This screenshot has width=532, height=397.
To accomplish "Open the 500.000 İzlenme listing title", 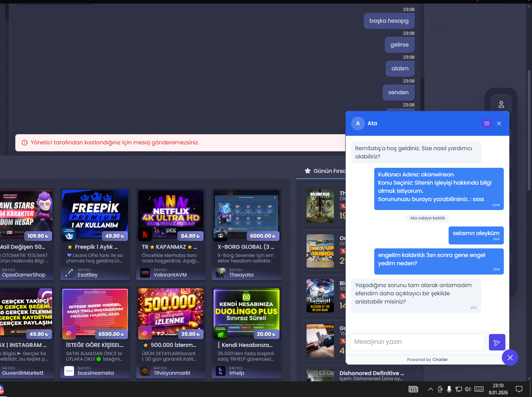I will click(x=170, y=345).
